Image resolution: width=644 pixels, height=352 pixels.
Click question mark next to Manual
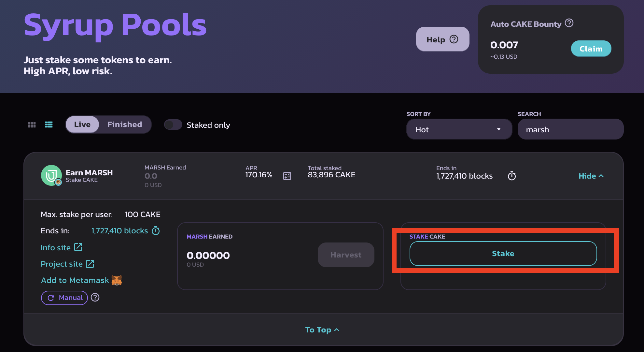pyautogui.click(x=95, y=298)
